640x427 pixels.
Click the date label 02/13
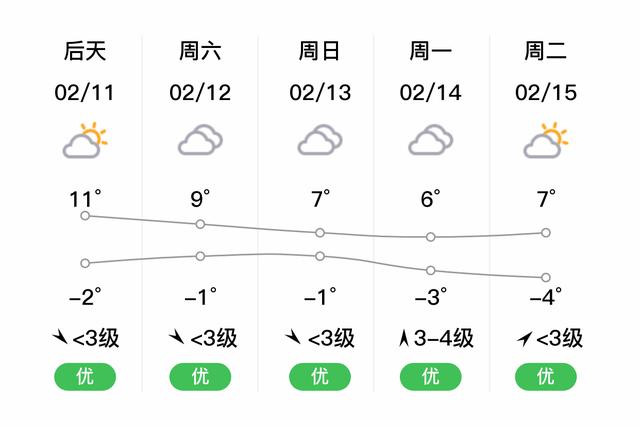320,93
